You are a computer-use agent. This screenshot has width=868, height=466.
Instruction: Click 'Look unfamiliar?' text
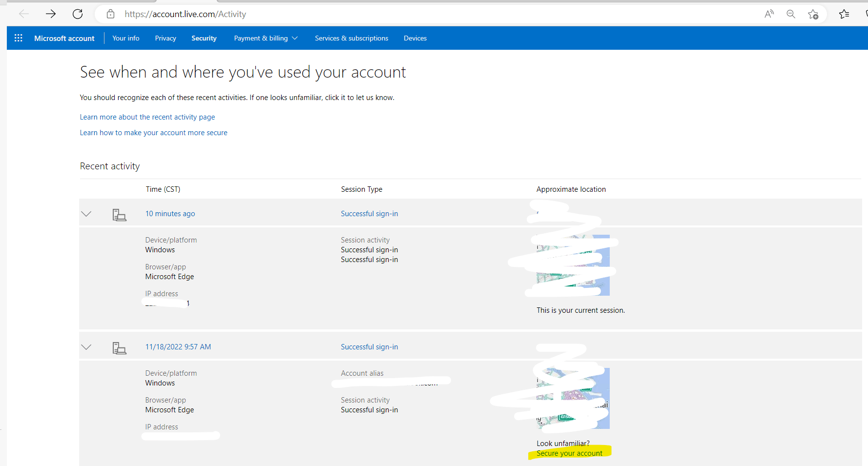563,444
